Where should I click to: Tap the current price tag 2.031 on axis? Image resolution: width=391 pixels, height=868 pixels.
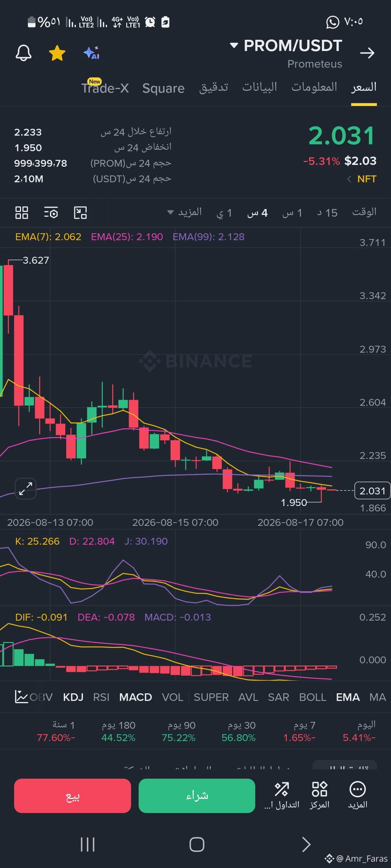coord(372,491)
